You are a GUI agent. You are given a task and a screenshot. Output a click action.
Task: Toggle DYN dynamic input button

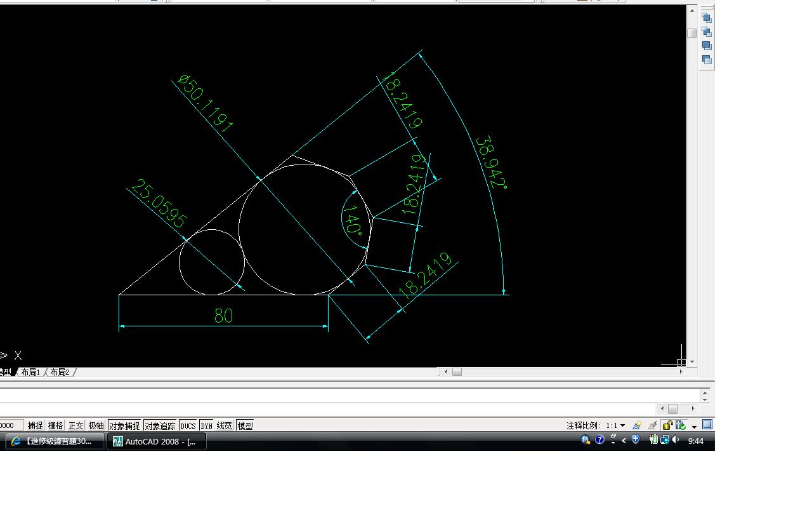[207, 425]
